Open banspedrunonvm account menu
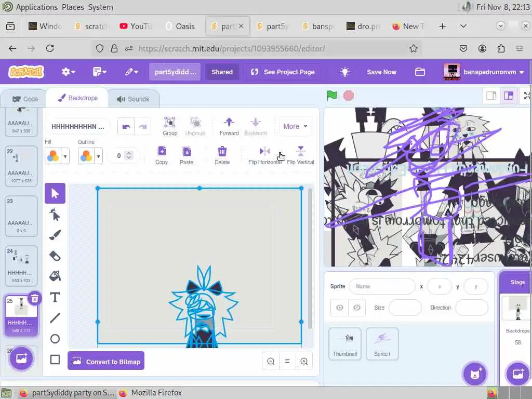 (x=484, y=72)
